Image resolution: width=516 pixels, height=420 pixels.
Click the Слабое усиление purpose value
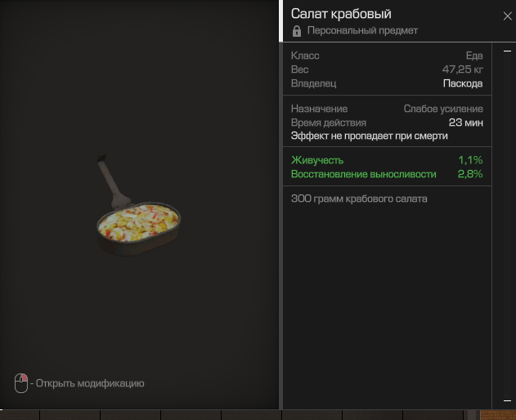[443, 109]
